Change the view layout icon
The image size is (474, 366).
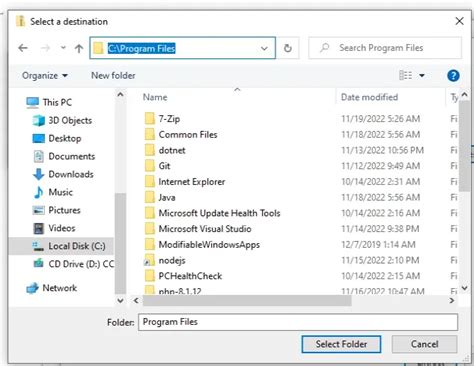[406, 75]
